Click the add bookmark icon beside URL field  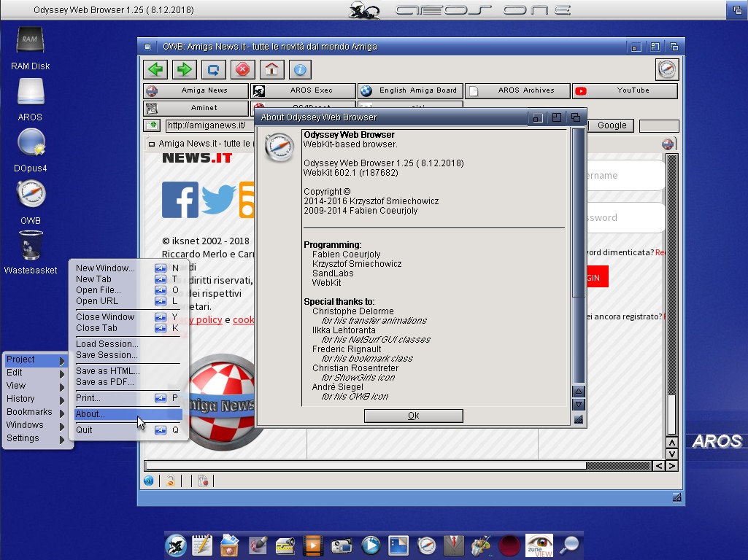(x=153, y=125)
